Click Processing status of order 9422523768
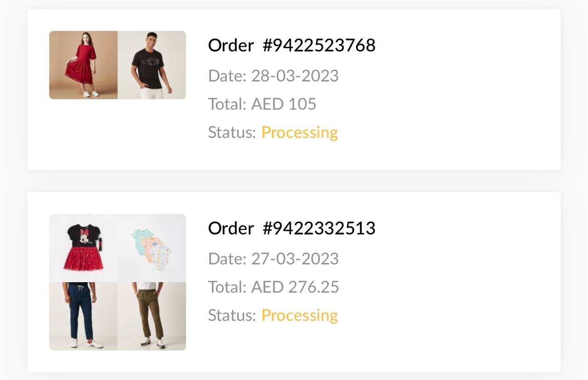This screenshot has width=588, height=380. pos(300,132)
